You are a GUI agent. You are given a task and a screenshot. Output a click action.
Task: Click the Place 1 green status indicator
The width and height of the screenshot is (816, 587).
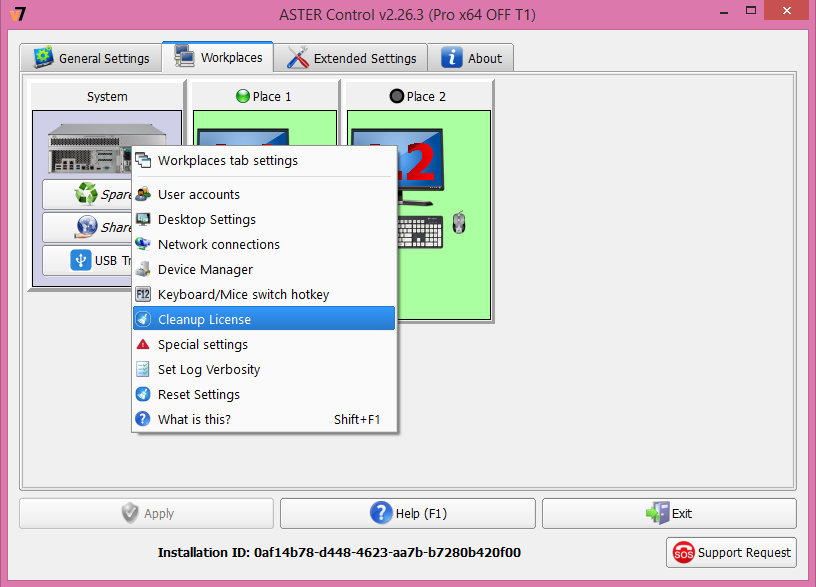pos(243,96)
